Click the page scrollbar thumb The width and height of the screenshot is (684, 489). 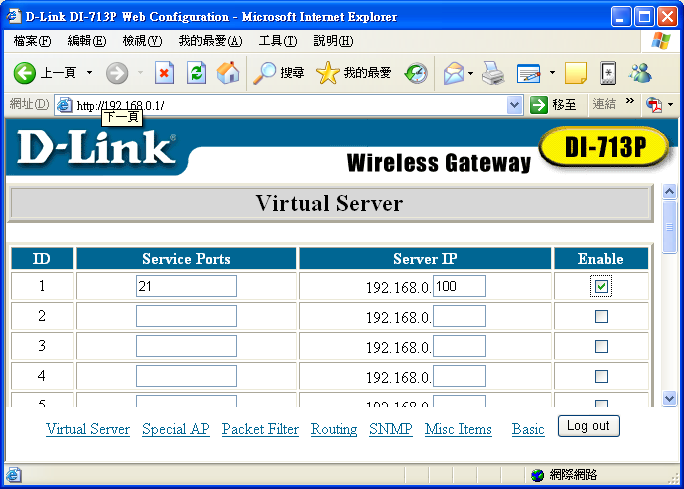669,227
